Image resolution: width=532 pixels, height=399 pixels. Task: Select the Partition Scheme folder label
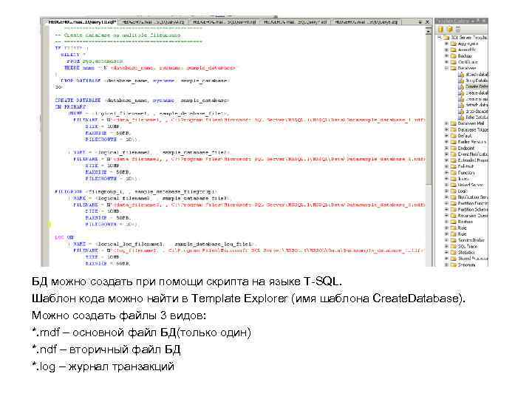[473, 209]
